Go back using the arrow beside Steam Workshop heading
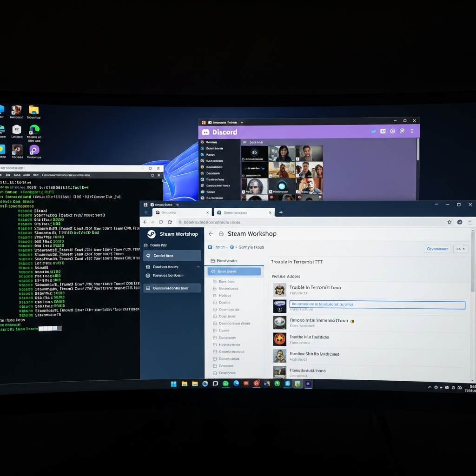Screen dimensions: 476x476 [x=211, y=234]
